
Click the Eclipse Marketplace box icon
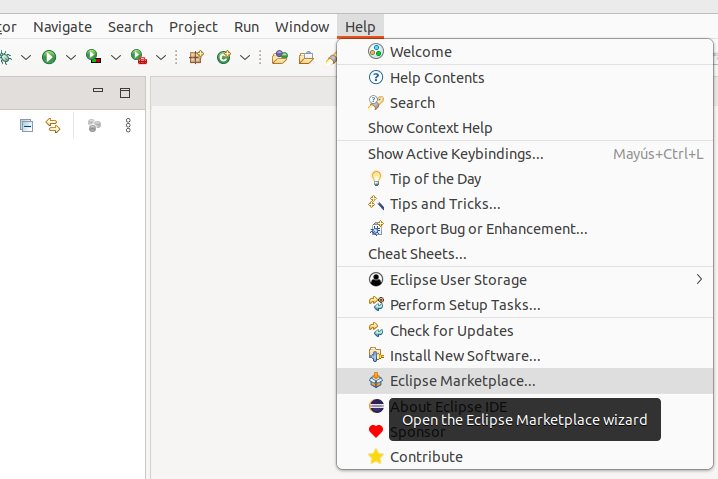point(376,380)
